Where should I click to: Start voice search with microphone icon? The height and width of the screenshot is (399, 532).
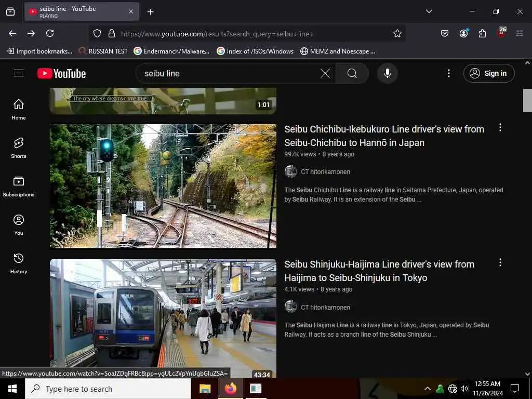387,73
